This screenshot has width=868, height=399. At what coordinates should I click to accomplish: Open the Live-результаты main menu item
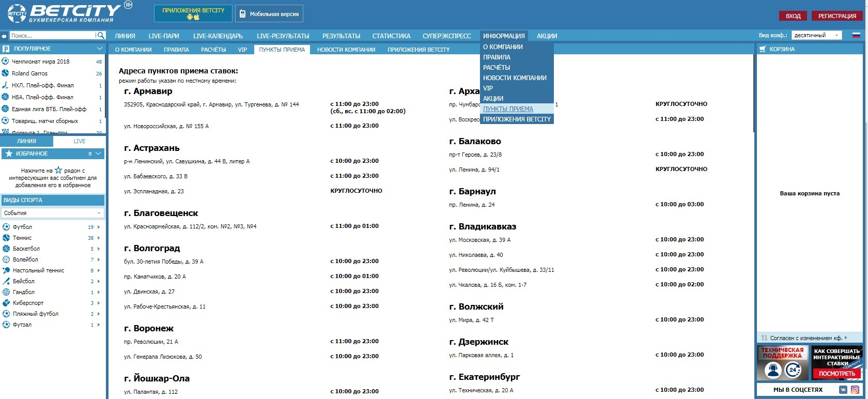283,36
